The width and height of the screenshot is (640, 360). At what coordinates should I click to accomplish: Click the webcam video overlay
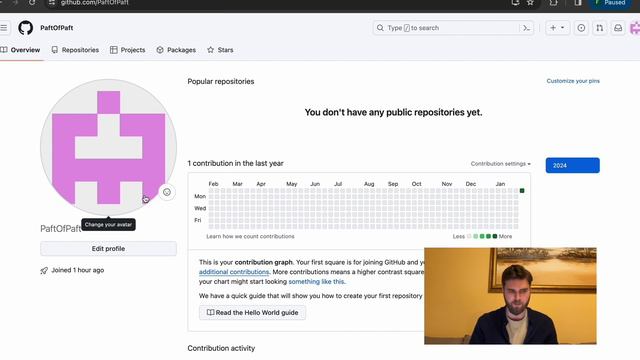click(510, 296)
